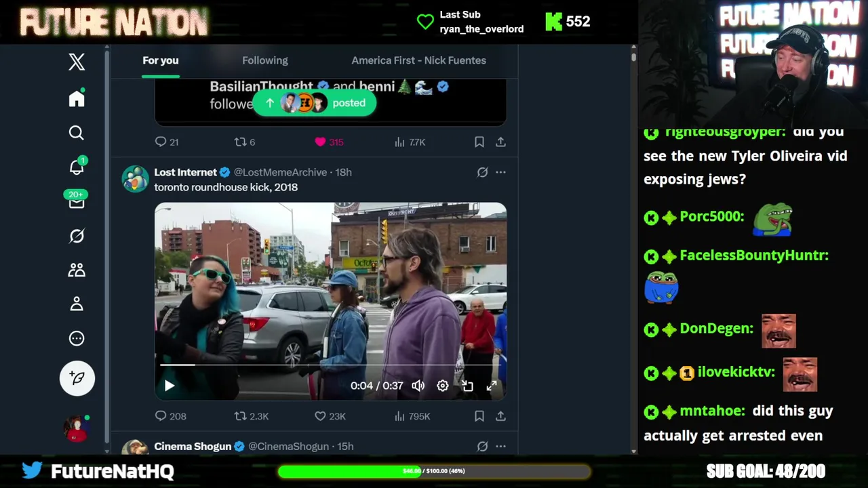Viewport: 868px width, 488px height.
Task: Click the Last Sub heart icon
Action: coord(425,22)
